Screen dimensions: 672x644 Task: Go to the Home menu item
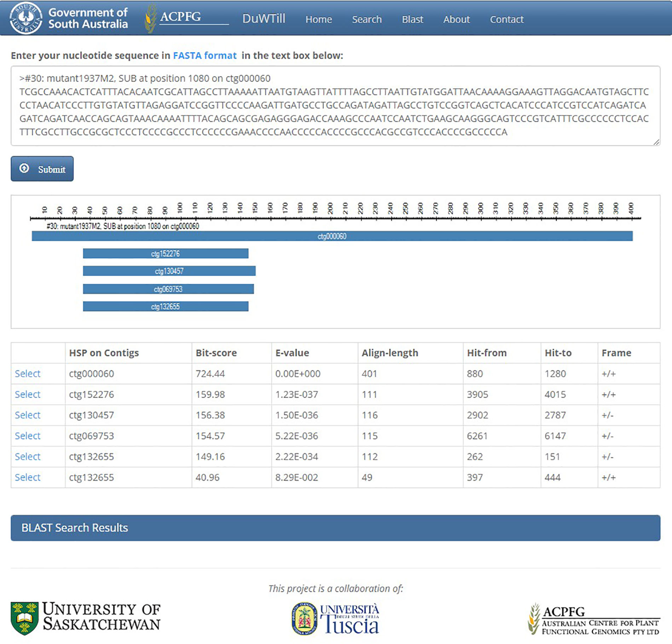pyautogui.click(x=319, y=19)
